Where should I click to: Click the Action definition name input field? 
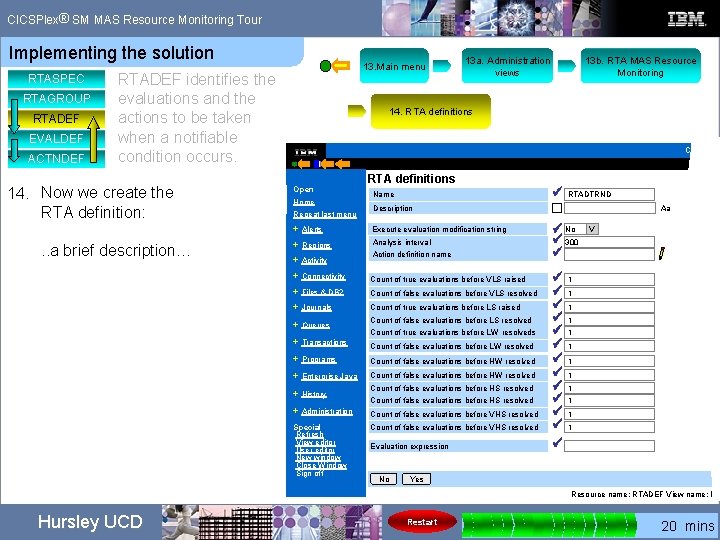(x=609, y=254)
